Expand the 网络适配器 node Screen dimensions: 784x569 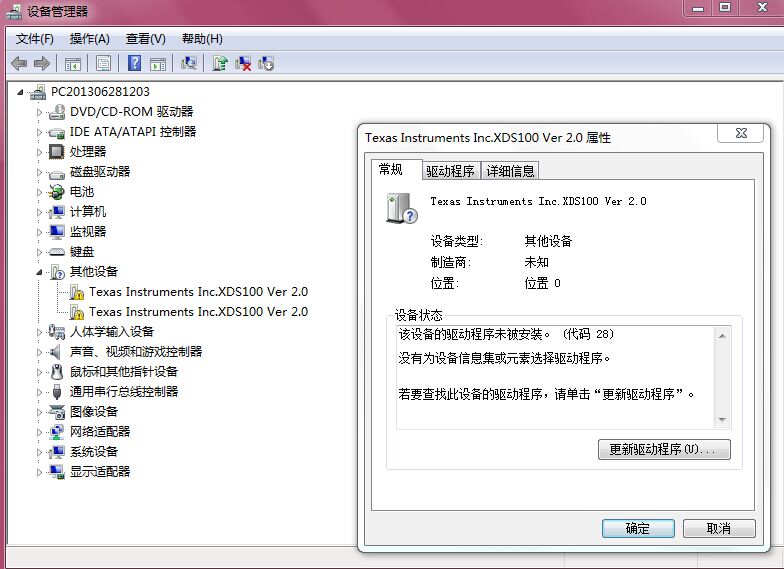tap(39, 432)
